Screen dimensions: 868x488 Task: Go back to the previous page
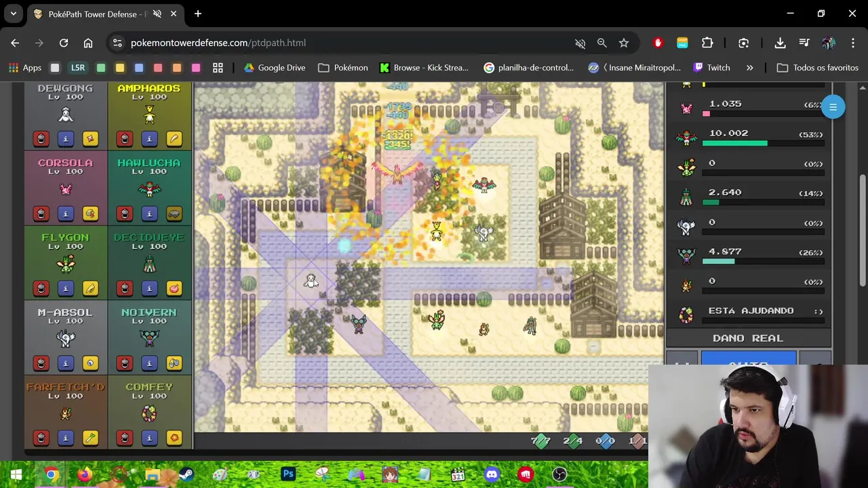(15, 43)
